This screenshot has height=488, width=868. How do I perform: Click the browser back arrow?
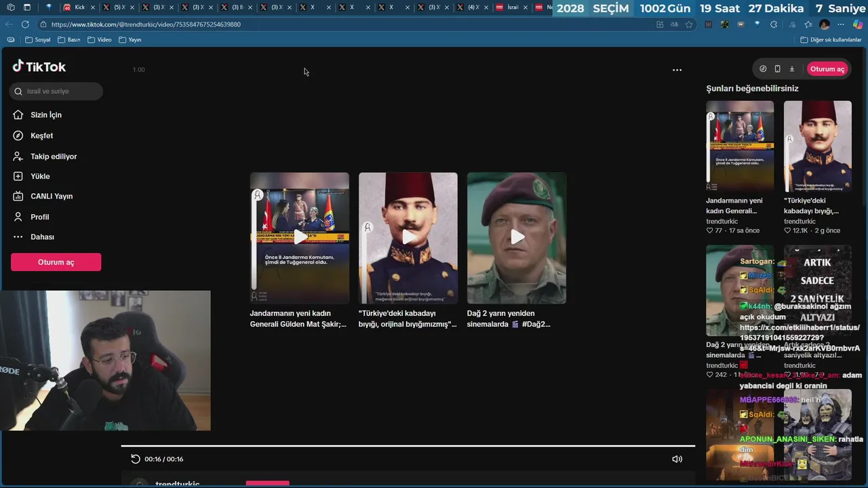click(x=9, y=24)
